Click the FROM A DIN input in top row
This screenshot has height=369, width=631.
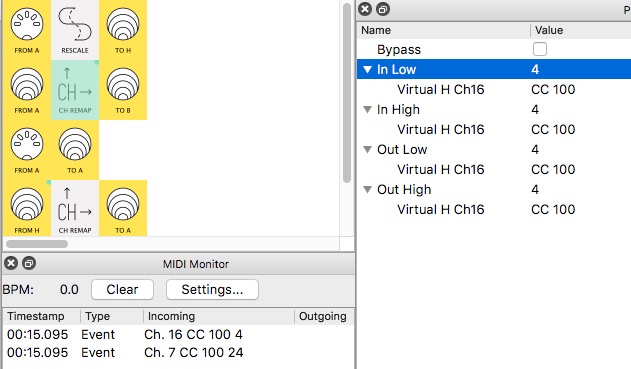tap(27, 30)
